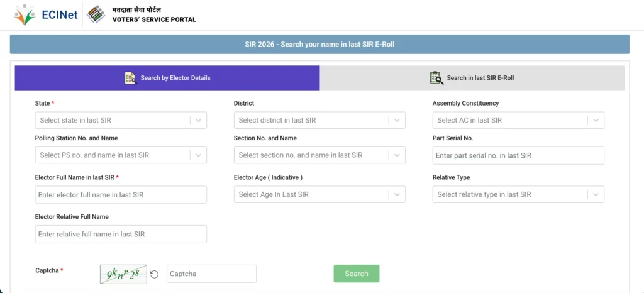The width and height of the screenshot is (644, 293).
Task: Click the Part Serial No. input field
Action: click(518, 155)
